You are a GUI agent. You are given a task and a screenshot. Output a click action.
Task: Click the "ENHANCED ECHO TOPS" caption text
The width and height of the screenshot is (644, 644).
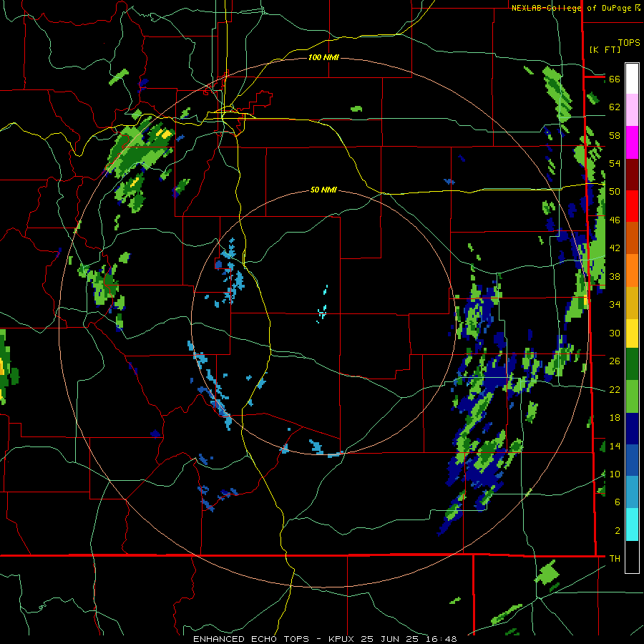pyautogui.click(x=251, y=639)
